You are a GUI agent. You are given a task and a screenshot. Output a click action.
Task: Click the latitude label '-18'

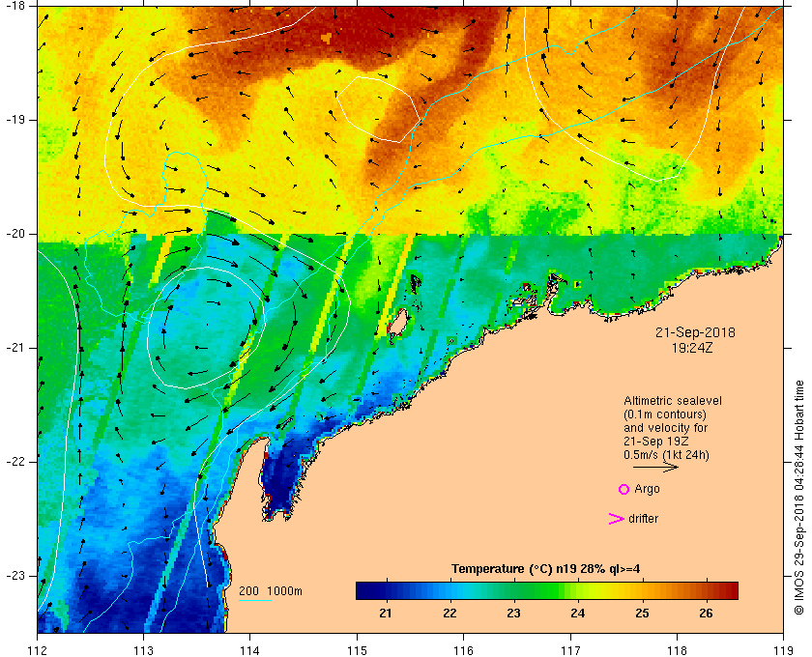click(x=14, y=6)
